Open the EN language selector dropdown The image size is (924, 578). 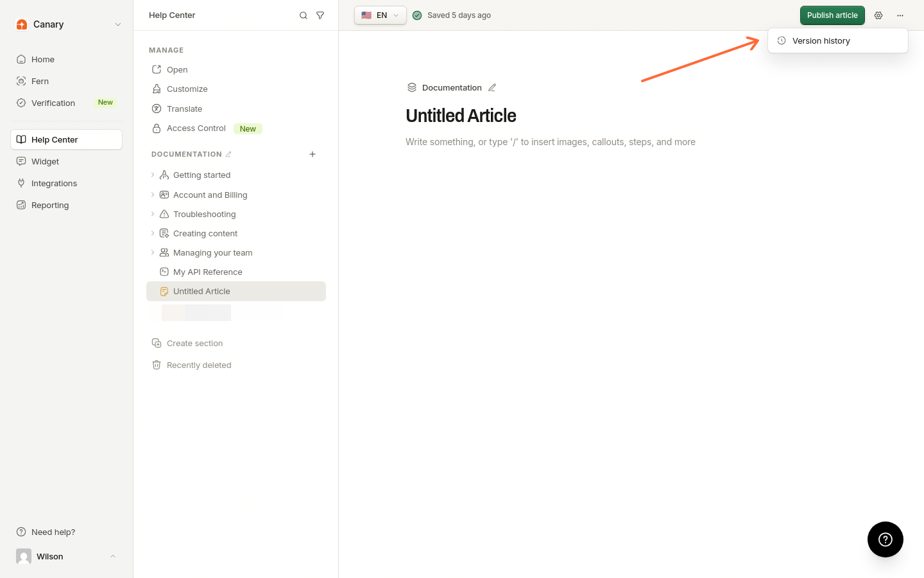(381, 15)
